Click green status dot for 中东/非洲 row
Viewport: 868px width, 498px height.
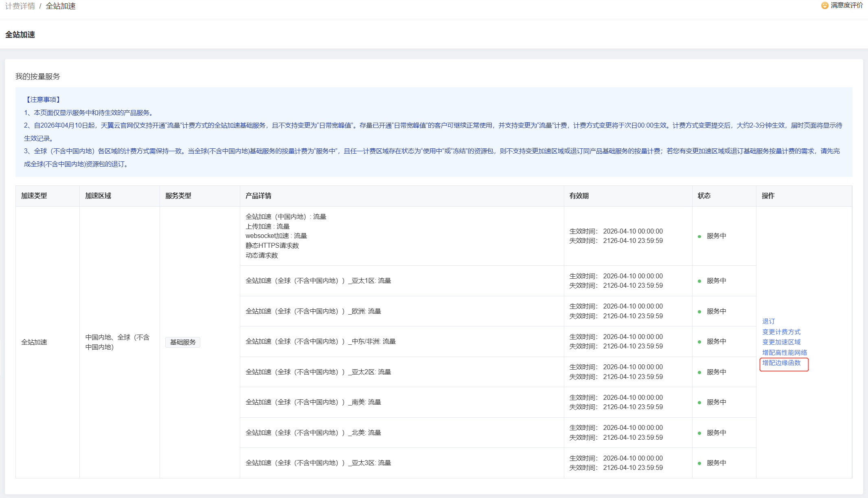[699, 342]
